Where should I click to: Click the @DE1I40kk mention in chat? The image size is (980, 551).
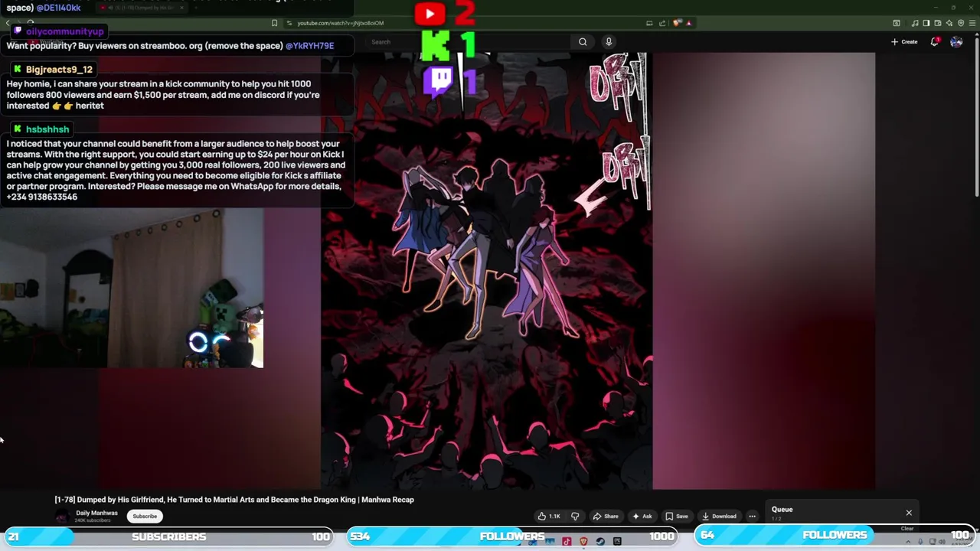tap(58, 8)
